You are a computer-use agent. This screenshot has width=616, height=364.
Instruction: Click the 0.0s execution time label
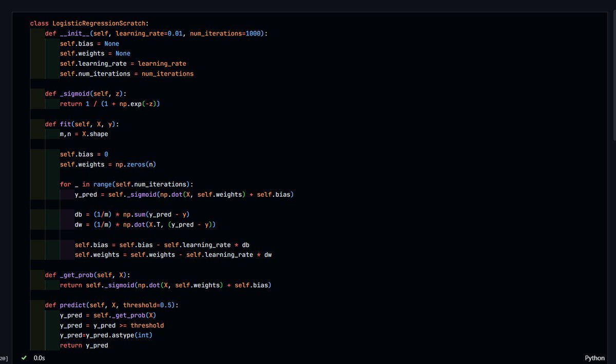pyautogui.click(x=39, y=357)
